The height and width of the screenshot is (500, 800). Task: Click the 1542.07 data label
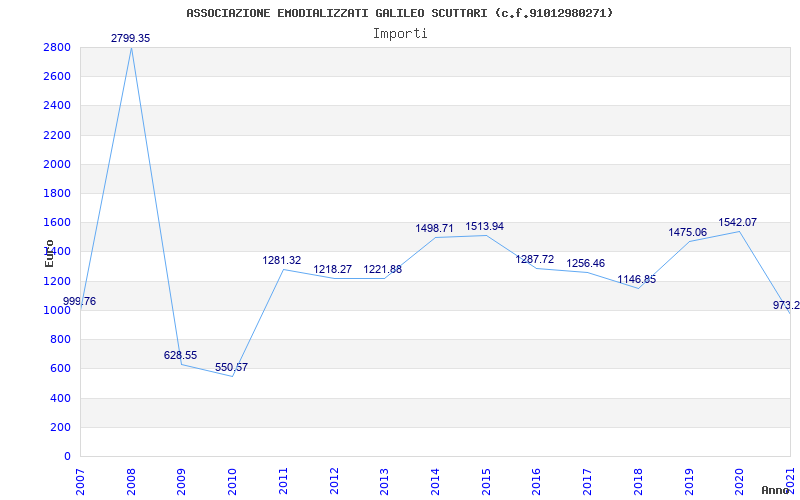pos(737,222)
